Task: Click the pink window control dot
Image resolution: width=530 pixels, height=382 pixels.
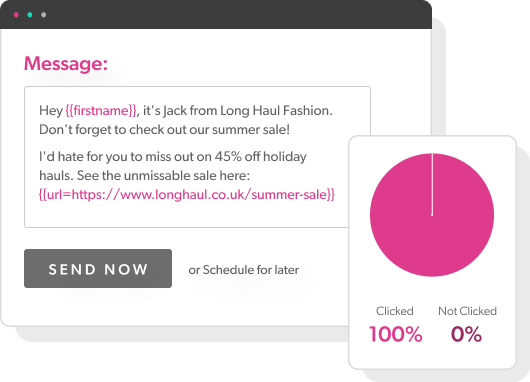Action: pyautogui.click(x=16, y=15)
